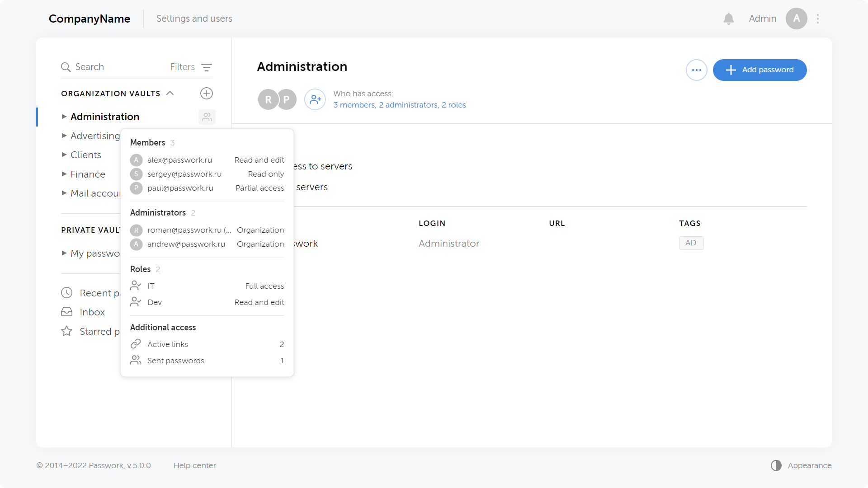
Task: Click the add vault plus icon
Action: [207, 94]
